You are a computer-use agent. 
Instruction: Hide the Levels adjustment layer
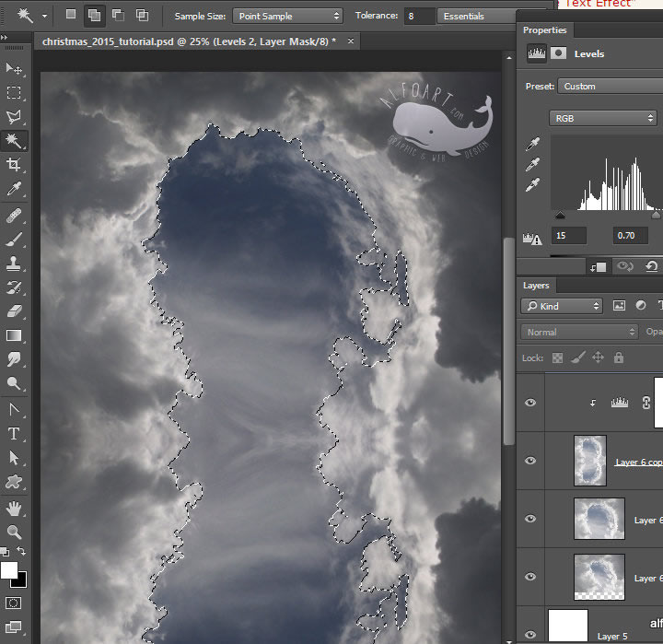(x=529, y=403)
